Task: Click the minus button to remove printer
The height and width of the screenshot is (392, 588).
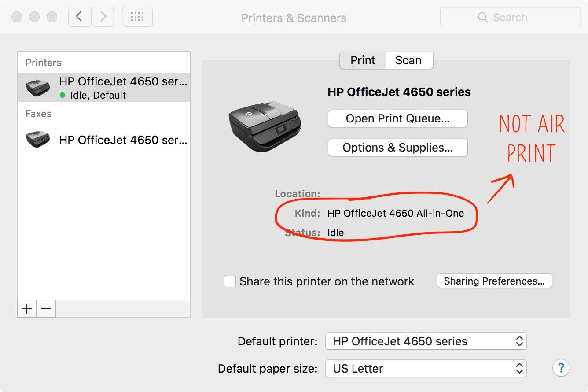Action: pos(46,309)
